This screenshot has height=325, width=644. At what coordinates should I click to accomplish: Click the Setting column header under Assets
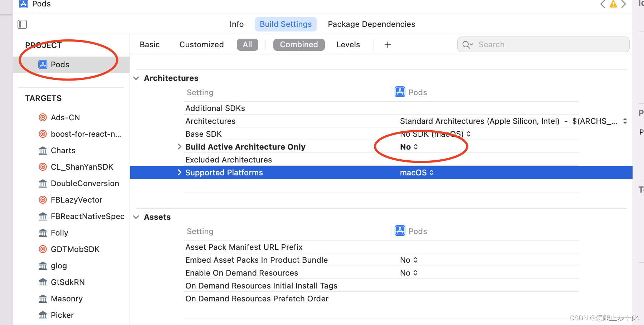tap(200, 231)
